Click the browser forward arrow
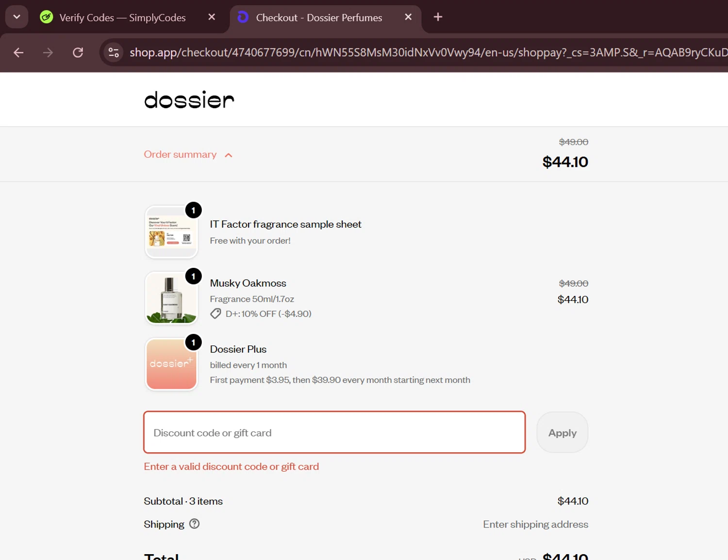This screenshot has width=728, height=560. click(48, 52)
